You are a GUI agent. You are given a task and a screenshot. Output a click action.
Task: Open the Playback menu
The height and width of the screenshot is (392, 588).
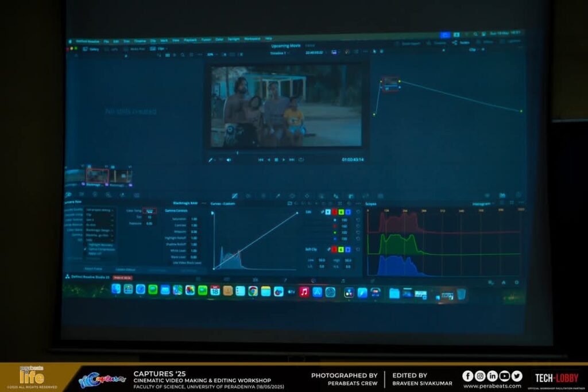pos(190,40)
